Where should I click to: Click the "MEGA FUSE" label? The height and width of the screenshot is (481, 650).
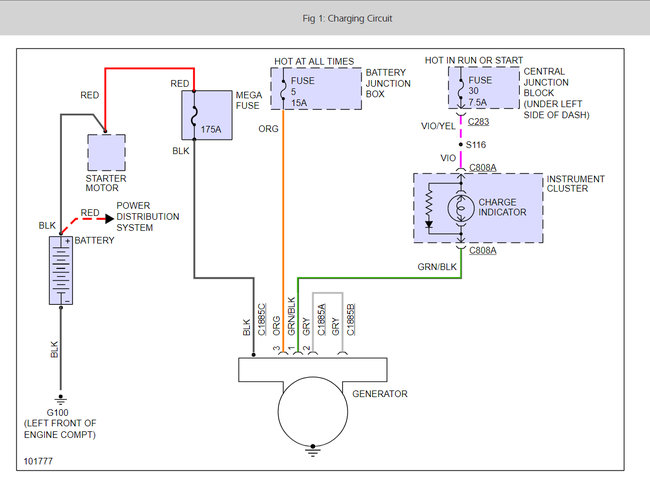[249, 100]
